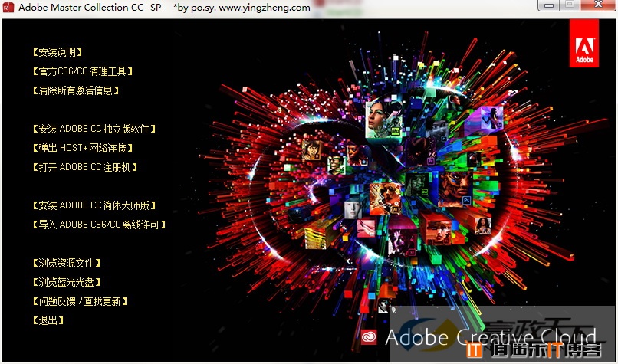The height and width of the screenshot is (364, 618).
Task: Select 【安装 ADOBE CC 独立版软件】
Action: 94,129
